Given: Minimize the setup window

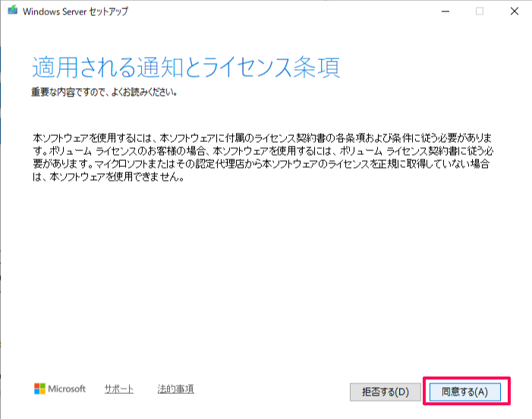Looking at the screenshot, I should click(x=444, y=11).
